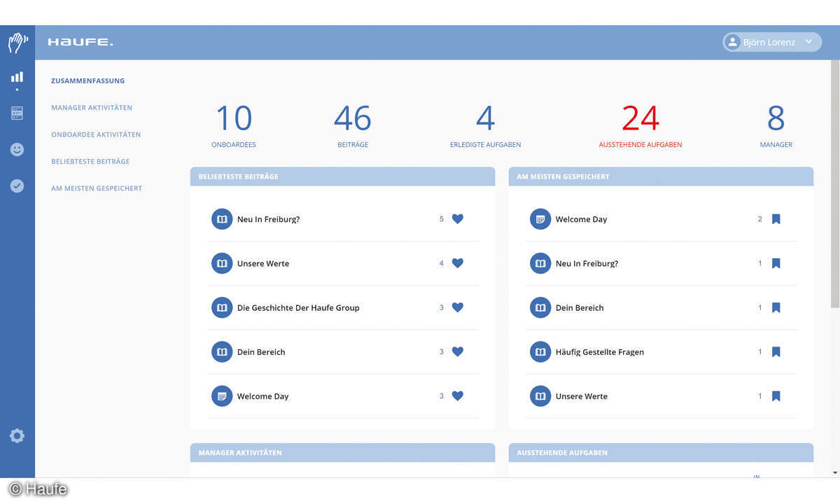Click book icon beside Neu In Freiburg? in Beliebteste
Viewport: 840px width, 504px height.
click(x=222, y=219)
